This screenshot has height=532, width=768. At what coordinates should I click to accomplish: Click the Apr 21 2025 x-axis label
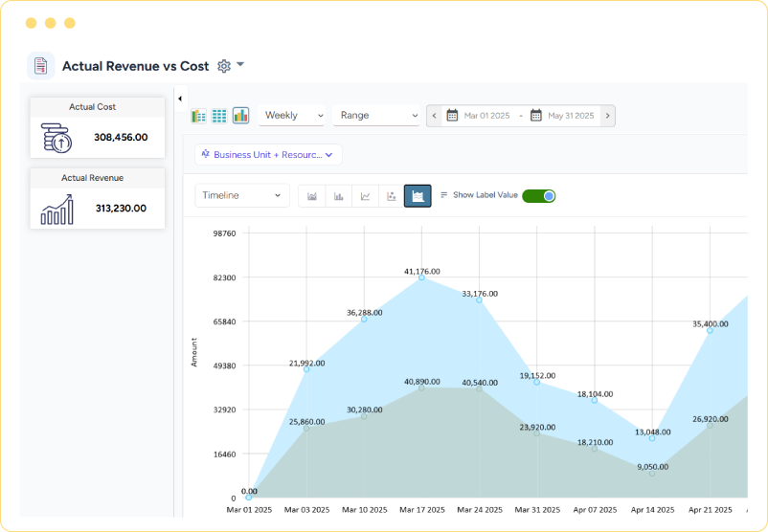pos(711,510)
